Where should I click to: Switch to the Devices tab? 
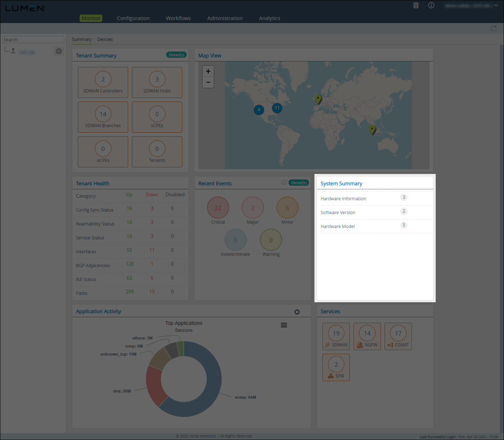[105, 39]
